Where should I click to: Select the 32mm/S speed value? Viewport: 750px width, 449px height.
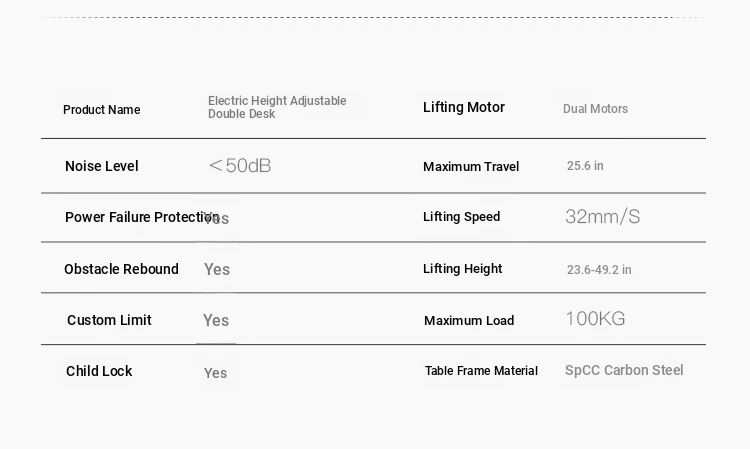point(602,217)
